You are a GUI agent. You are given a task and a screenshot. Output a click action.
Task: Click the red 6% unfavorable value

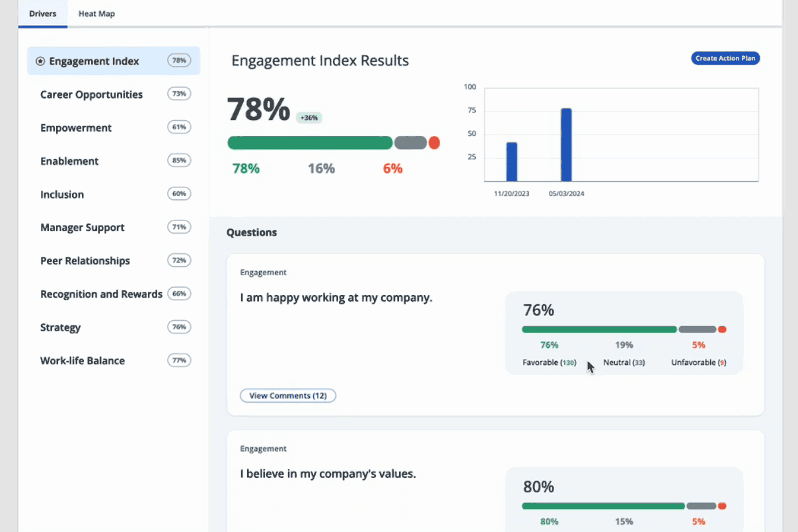point(393,169)
